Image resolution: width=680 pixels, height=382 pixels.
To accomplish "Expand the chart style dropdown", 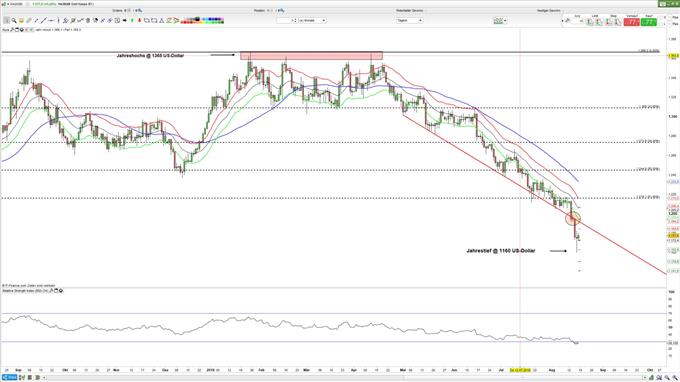I will tap(500, 20).
